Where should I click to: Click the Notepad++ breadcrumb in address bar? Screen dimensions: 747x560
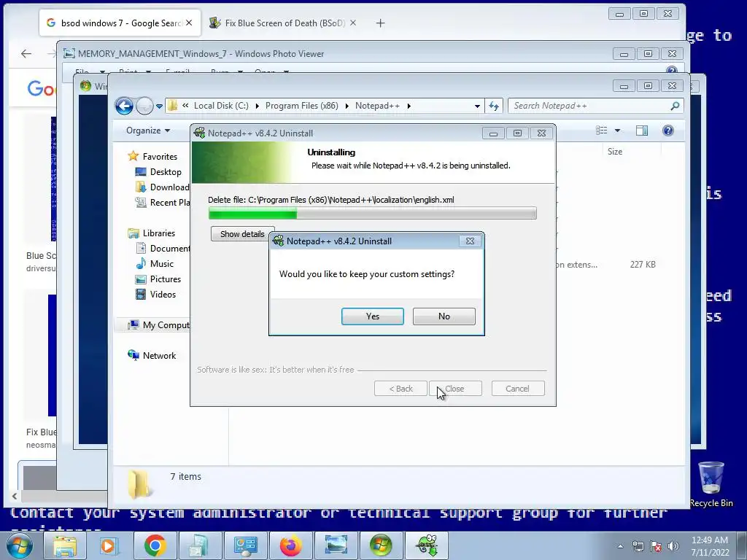pyautogui.click(x=377, y=106)
